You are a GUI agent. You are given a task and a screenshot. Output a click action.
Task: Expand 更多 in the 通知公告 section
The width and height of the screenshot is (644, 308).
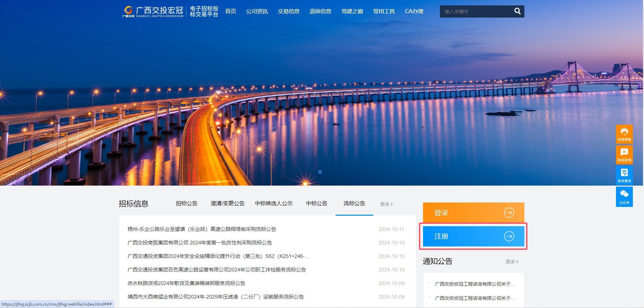coord(512,261)
